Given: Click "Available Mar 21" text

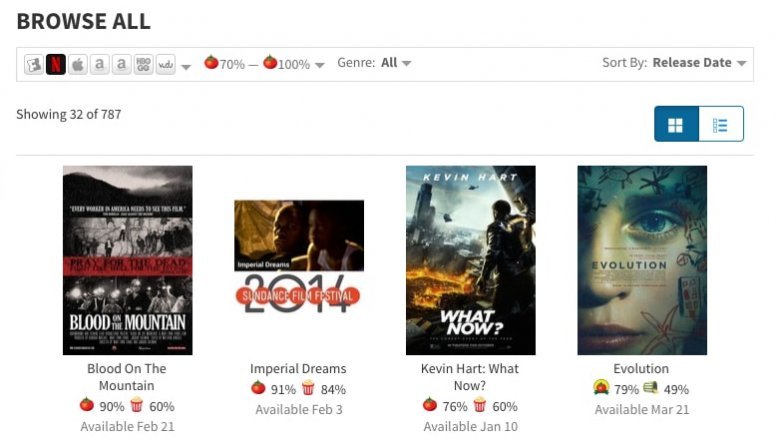Looking at the screenshot, I should pyautogui.click(x=642, y=410).
